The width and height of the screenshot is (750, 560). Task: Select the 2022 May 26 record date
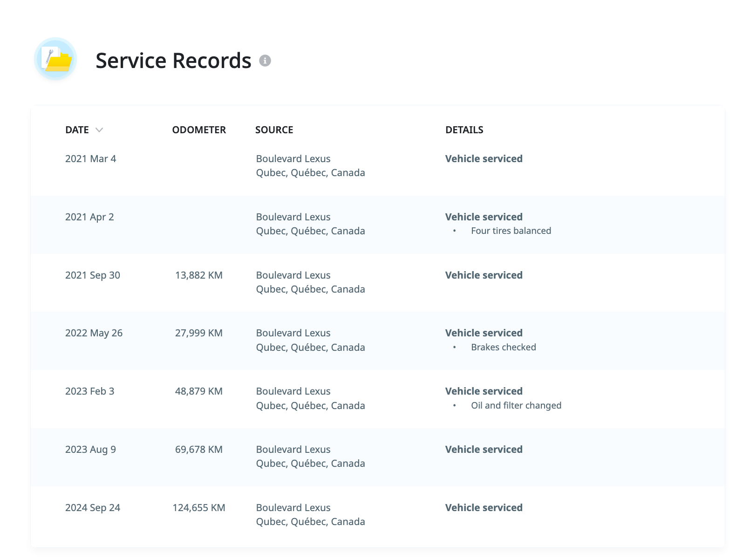coord(94,333)
